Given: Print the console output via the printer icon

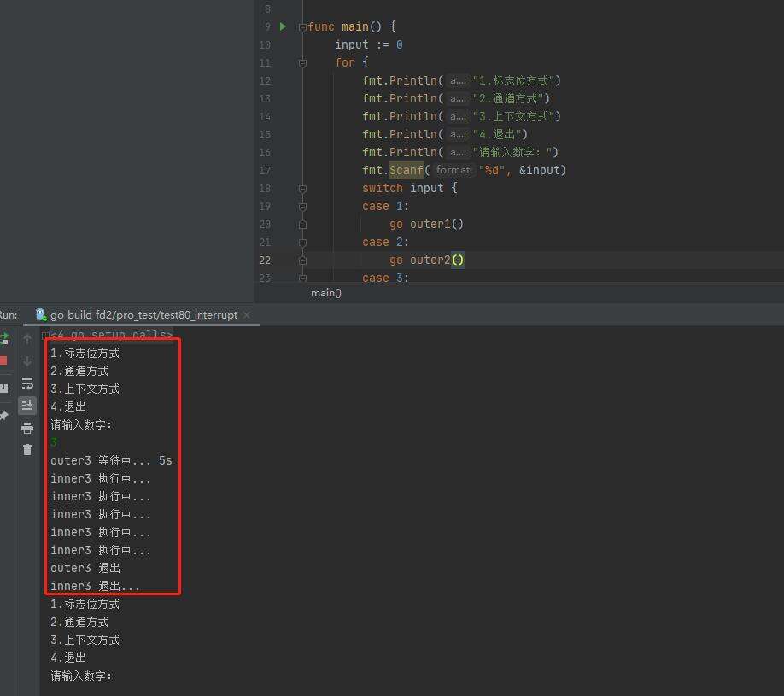Looking at the screenshot, I should coord(27,428).
